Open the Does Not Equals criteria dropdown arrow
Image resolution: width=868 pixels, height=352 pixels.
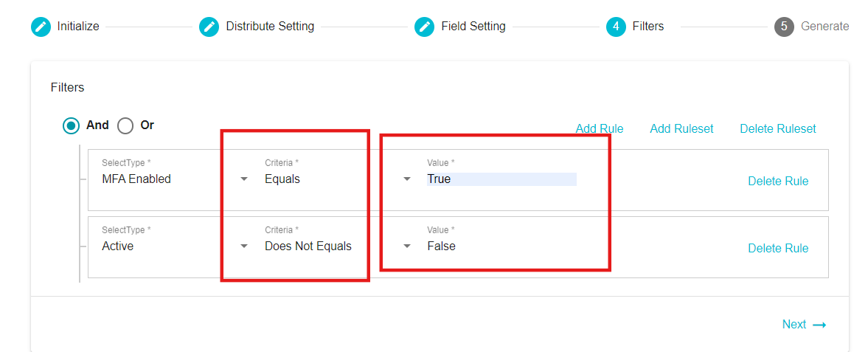[407, 246]
